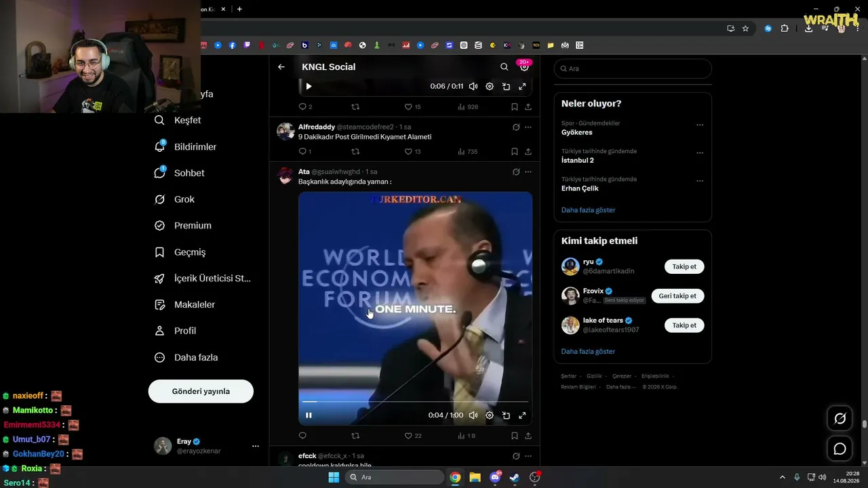This screenshot has width=868, height=488.
Task: Open Grok from the sidebar
Action: click(174, 199)
